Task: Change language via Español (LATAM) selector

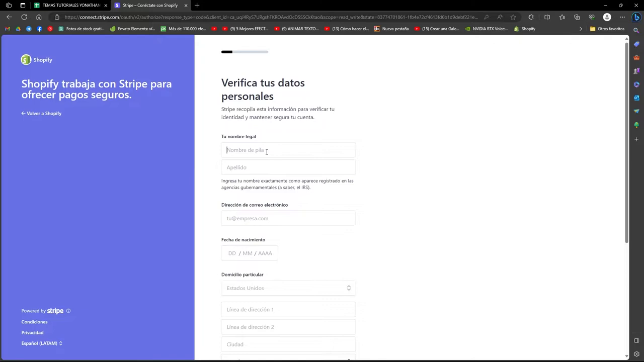Action: [x=42, y=343]
